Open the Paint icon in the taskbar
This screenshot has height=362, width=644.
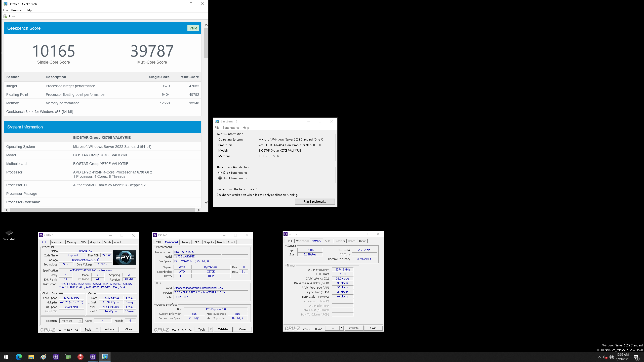(x=43, y=357)
